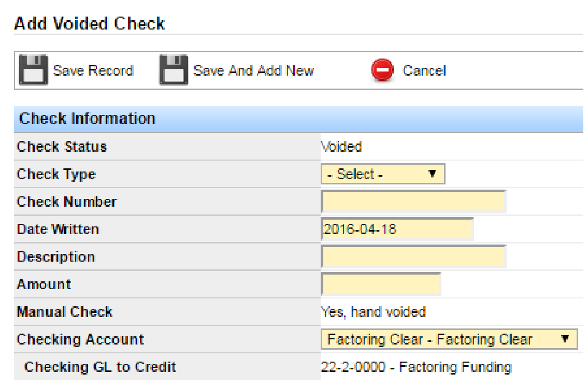Image resolution: width=588 pixels, height=387 pixels.
Task: Click the Check Status label
Action: click(x=62, y=147)
